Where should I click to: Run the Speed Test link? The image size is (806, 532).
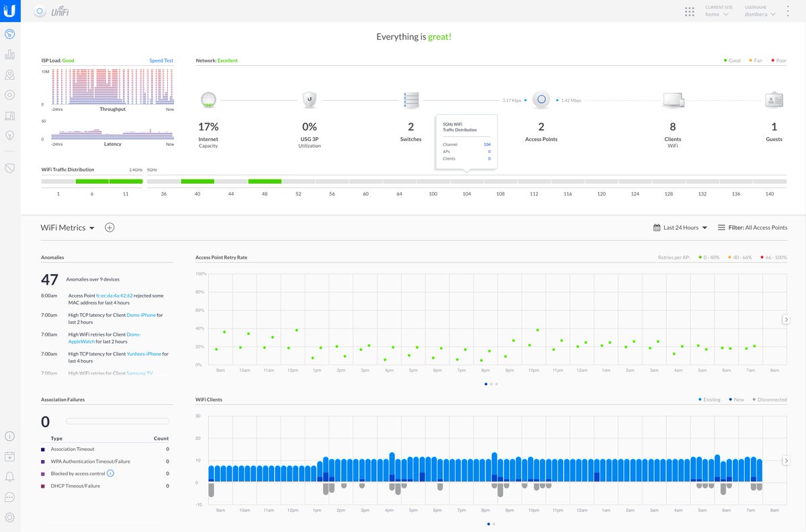[x=161, y=60]
